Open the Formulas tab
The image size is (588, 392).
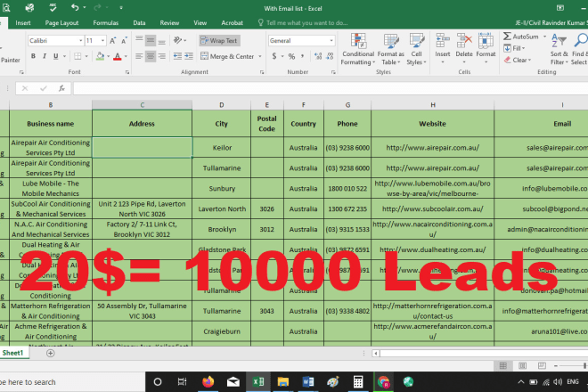coord(106,23)
